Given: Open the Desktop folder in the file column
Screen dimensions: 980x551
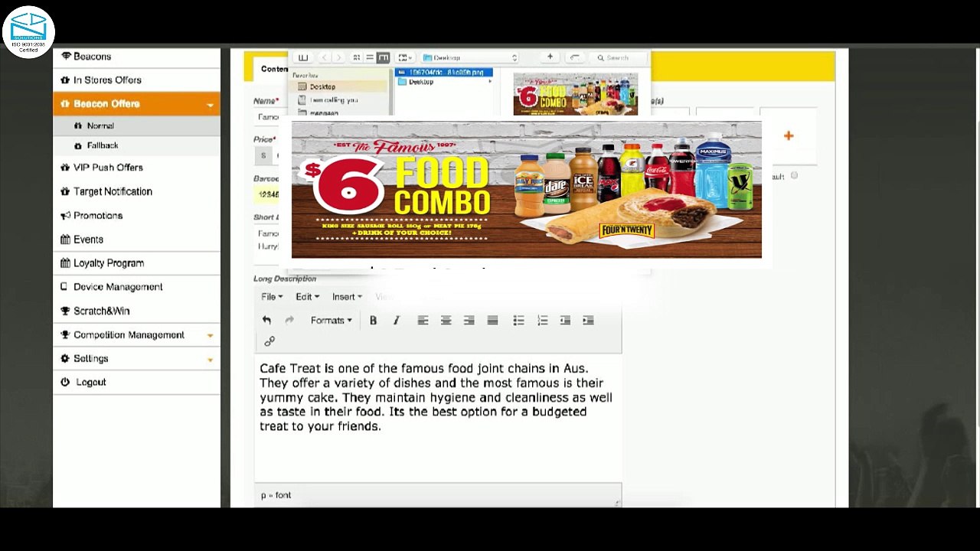Looking at the screenshot, I should pyautogui.click(x=444, y=82).
